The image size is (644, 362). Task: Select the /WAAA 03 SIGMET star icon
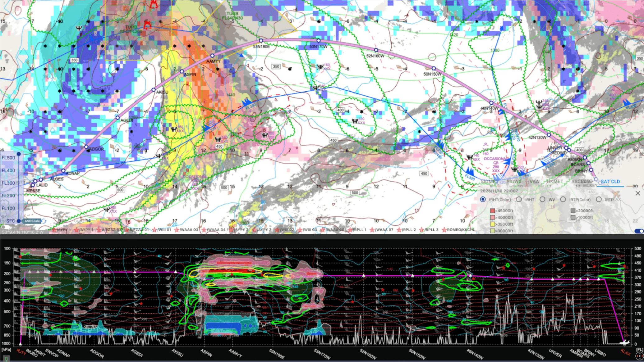(177, 230)
